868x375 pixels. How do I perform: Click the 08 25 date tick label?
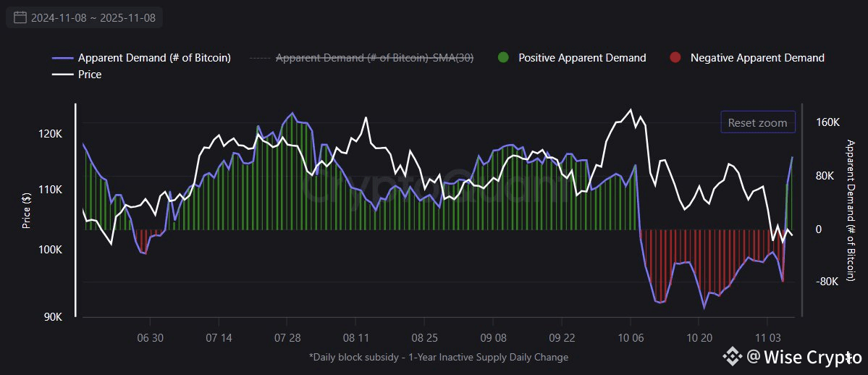click(x=424, y=337)
